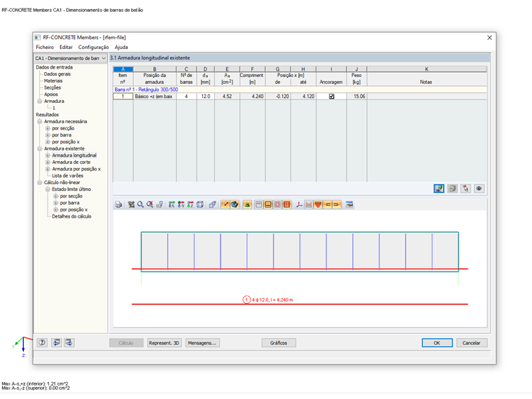The height and width of the screenshot is (399, 532).
Task: Toggle peripheral reinforcement display icon
Action: [x=277, y=204]
